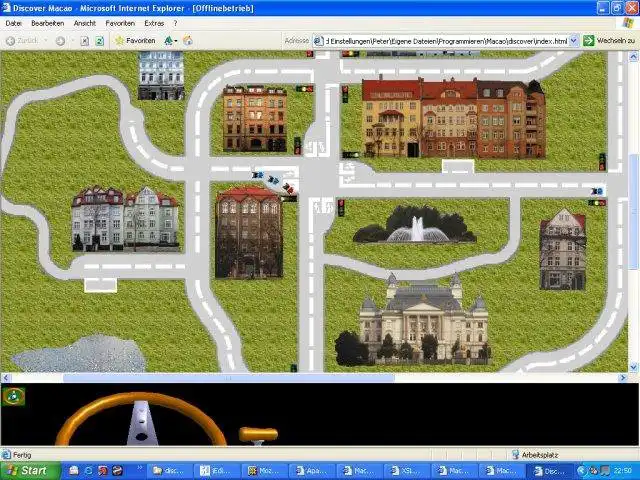Open the Bearbeiten menu
This screenshot has height=480, width=640.
[x=47, y=24]
